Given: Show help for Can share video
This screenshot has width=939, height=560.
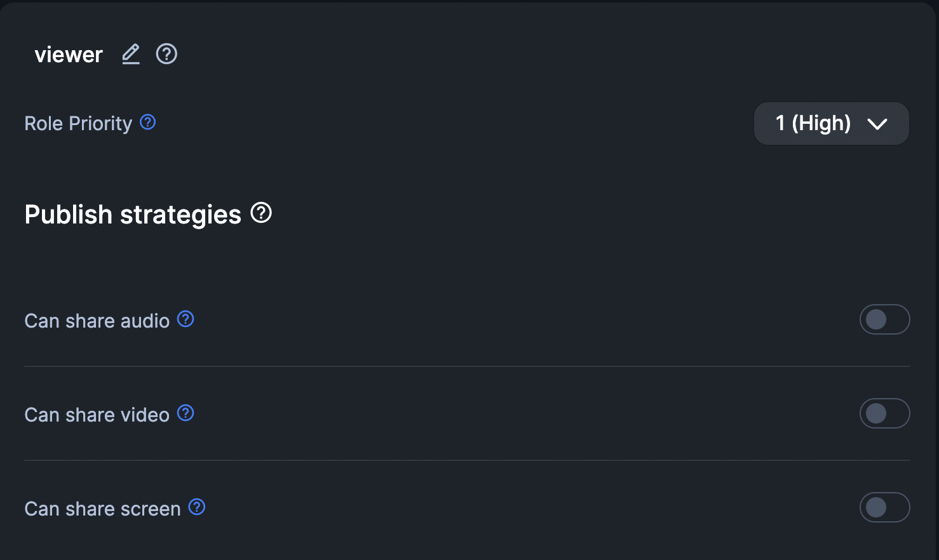Looking at the screenshot, I should 186,413.
